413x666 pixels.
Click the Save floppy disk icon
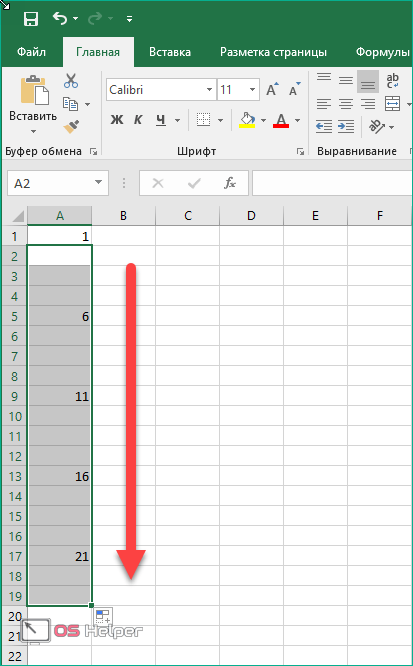point(31,19)
